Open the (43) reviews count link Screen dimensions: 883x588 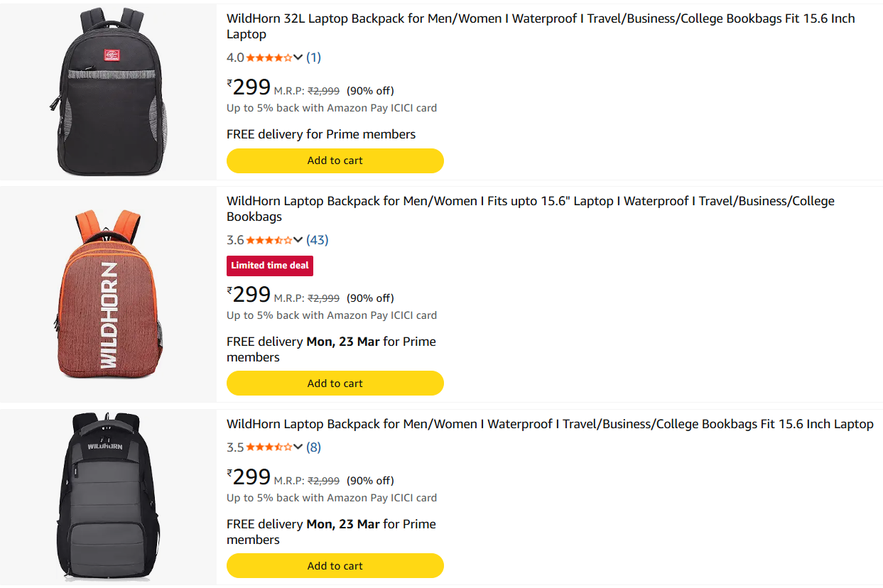pos(318,240)
